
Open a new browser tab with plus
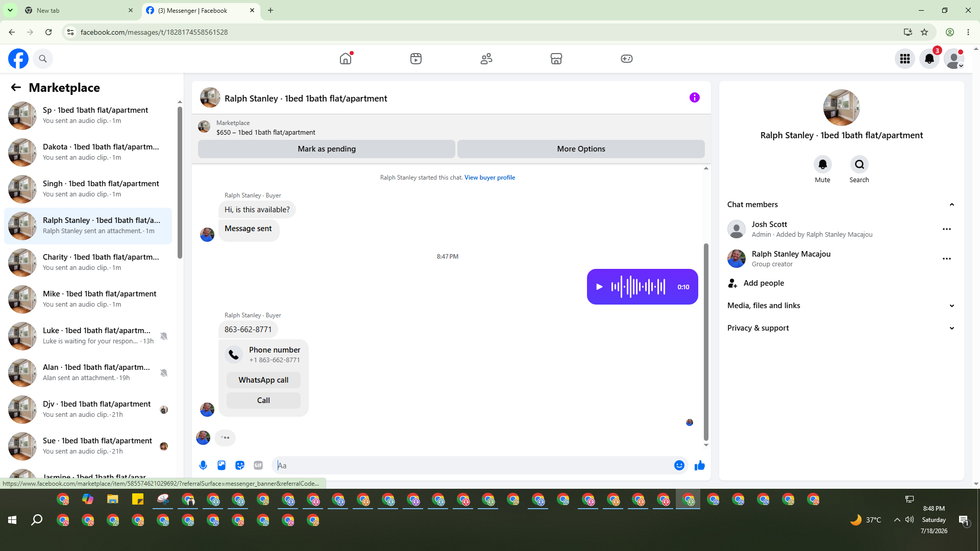click(x=271, y=10)
